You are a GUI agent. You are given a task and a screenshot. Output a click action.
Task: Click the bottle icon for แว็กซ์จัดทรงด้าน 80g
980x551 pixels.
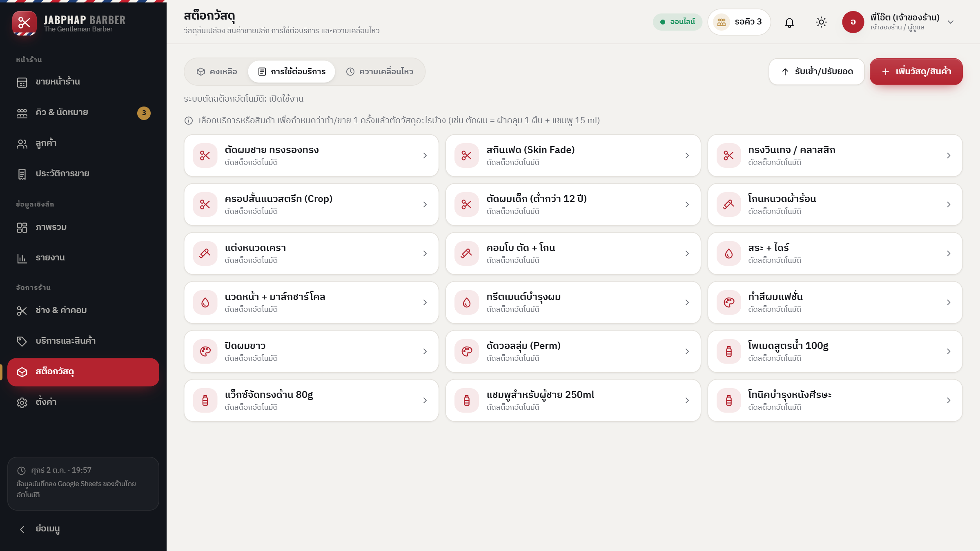(205, 400)
